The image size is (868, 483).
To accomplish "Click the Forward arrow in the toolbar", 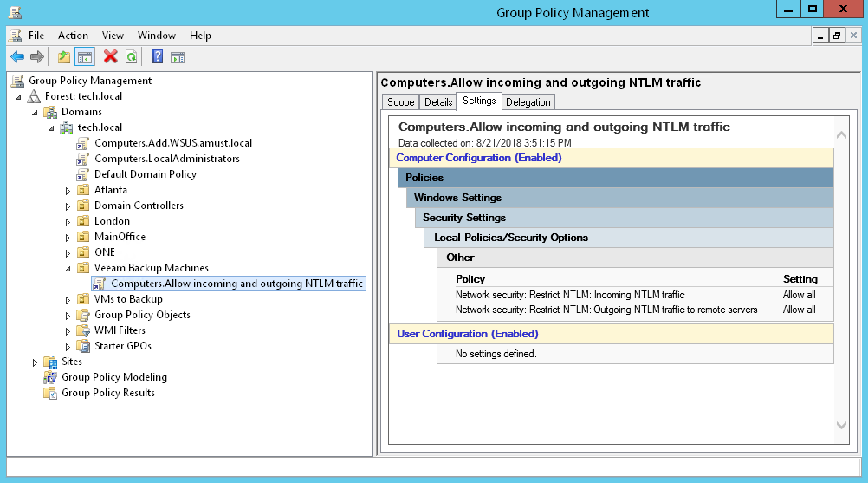I will tap(36, 57).
